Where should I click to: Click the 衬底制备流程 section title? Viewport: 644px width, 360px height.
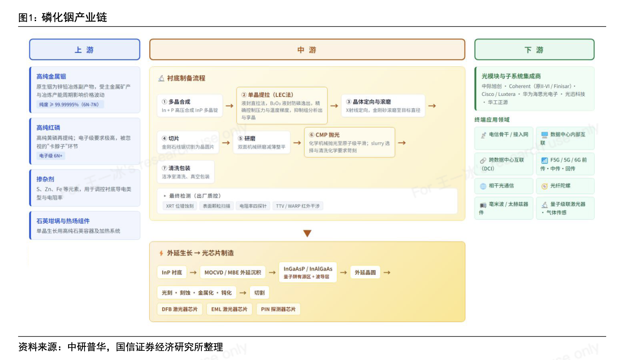point(186,78)
